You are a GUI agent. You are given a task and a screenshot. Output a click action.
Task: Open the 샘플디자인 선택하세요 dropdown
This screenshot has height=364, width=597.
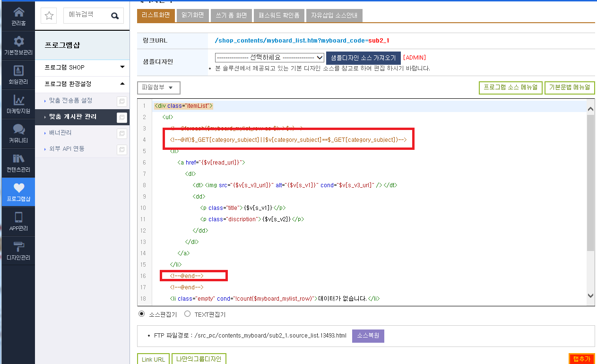(269, 57)
